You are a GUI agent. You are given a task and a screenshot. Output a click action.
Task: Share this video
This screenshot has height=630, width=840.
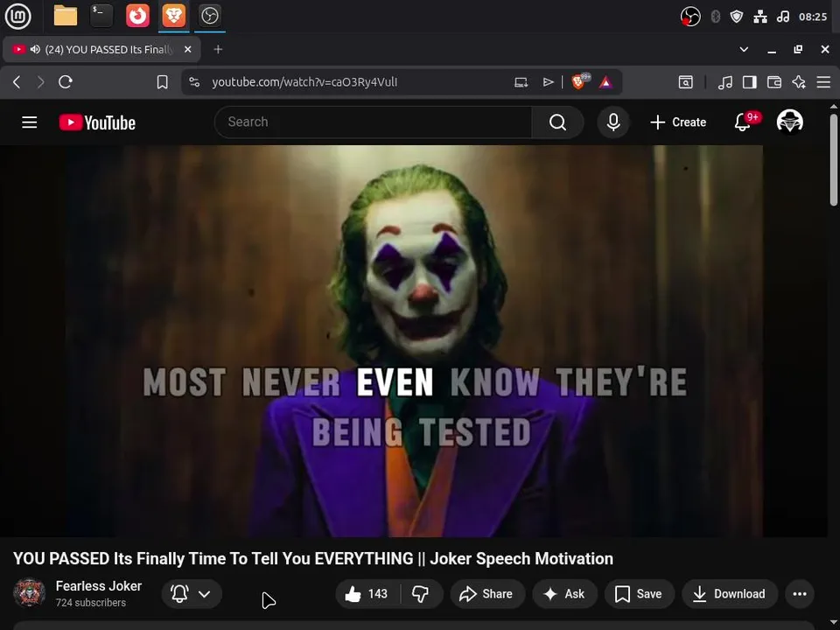[487, 593]
